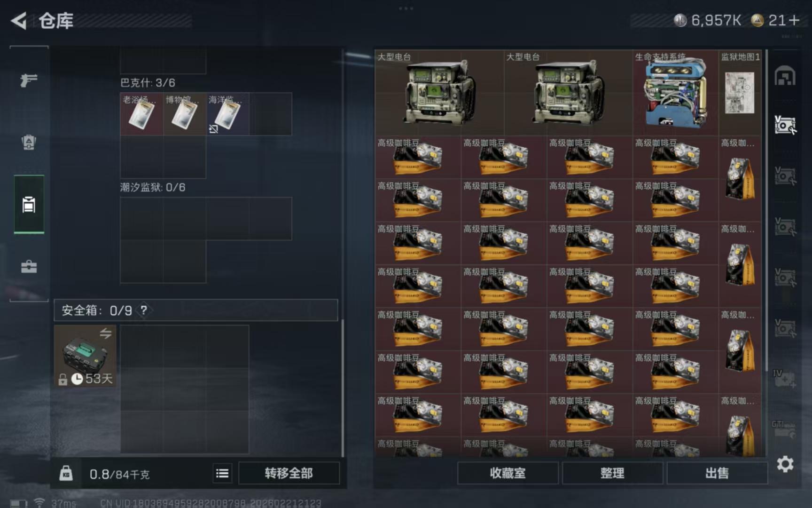Open the briefcase sidebar tab
Image resolution: width=812 pixels, height=508 pixels.
click(x=29, y=267)
